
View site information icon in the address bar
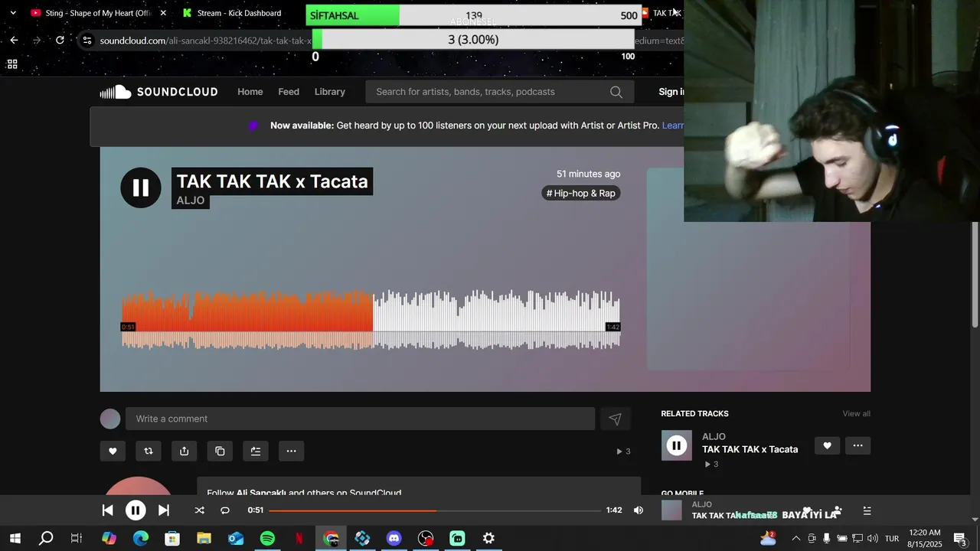point(87,41)
